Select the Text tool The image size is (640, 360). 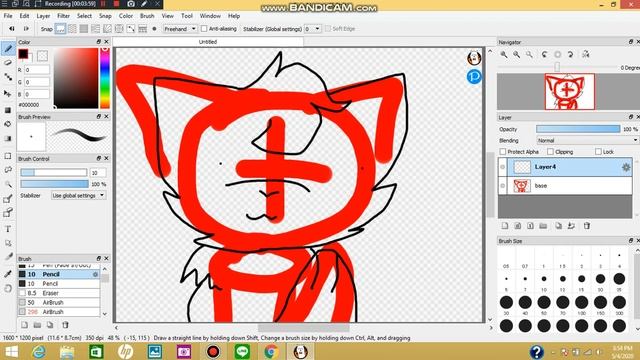[x=8, y=229]
